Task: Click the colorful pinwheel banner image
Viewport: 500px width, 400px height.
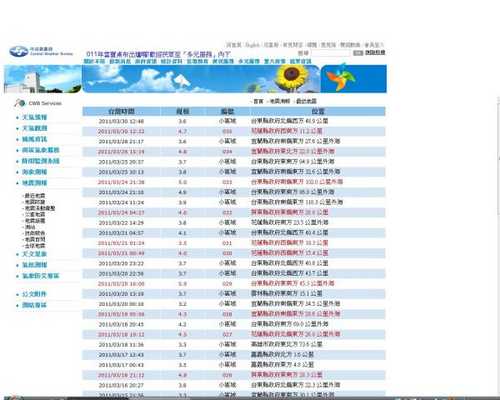Action: point(353,79)
